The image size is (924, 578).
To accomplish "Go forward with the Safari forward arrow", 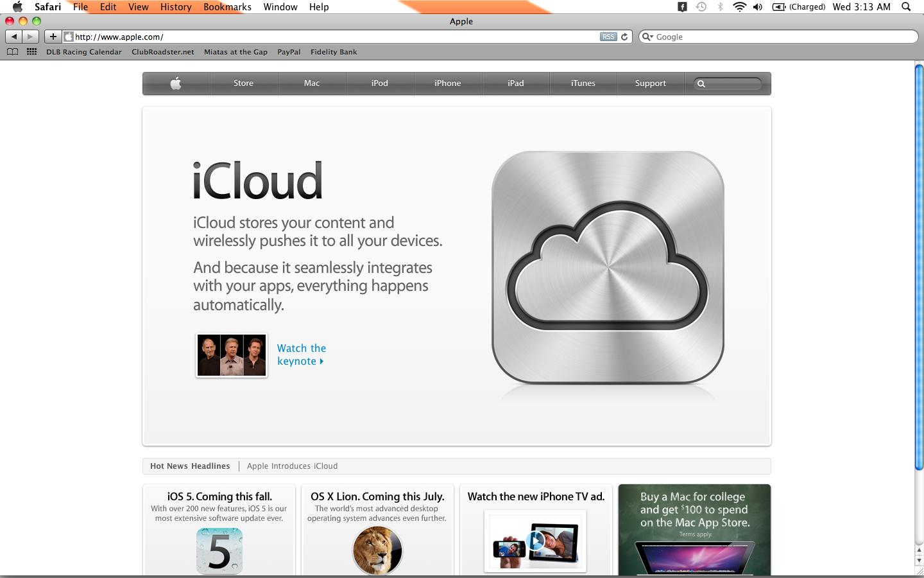I will click(30, 37).
